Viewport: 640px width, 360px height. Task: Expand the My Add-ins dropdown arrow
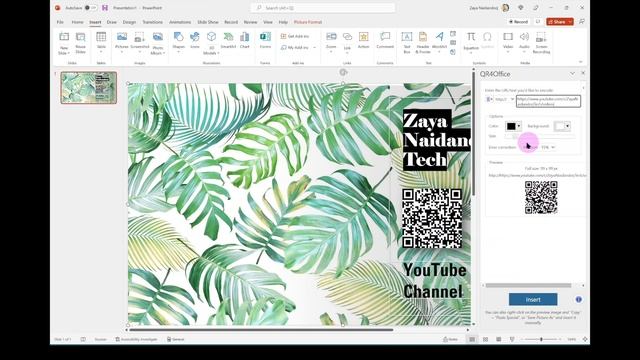tap(314, 48)
